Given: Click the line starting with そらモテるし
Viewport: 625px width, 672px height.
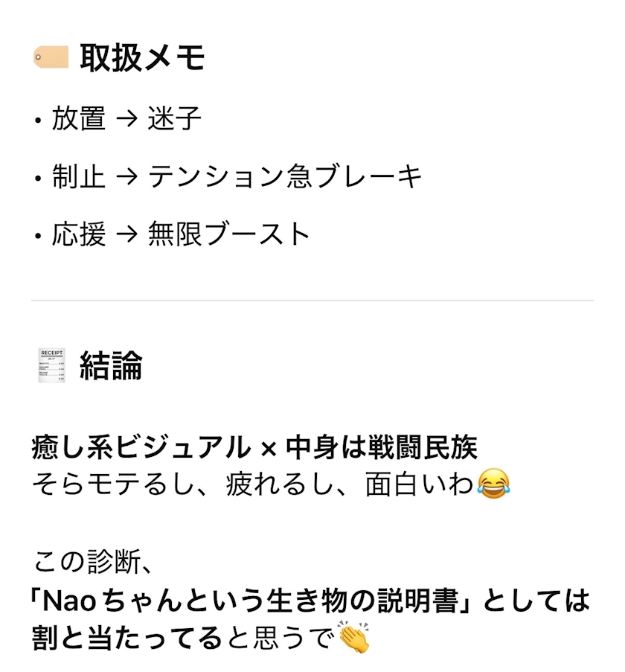Looking at the screenshot, I should [253, 484].
